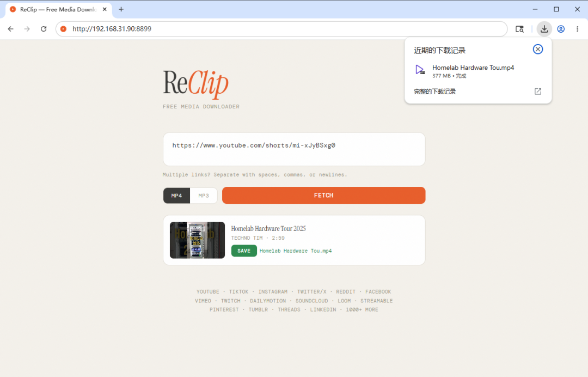
Task: Click the VIMEO text in footer
Action: click(x=203, y=301)
